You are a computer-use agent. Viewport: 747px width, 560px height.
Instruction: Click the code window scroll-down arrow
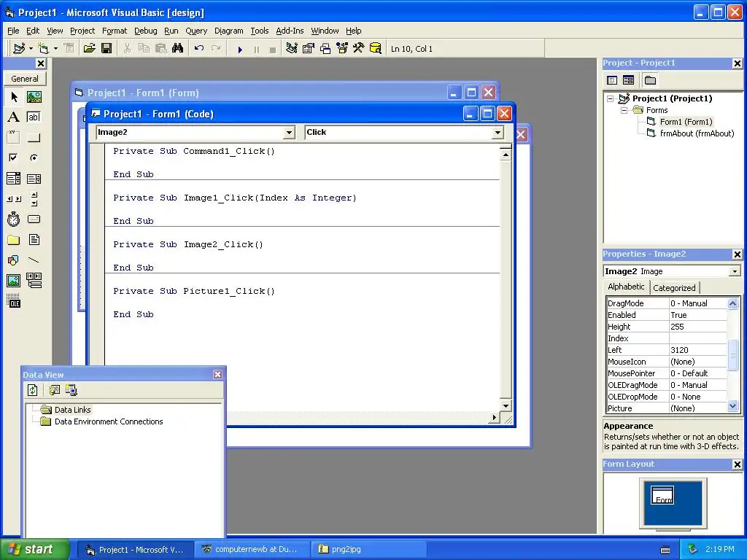[x=506, y=405]
